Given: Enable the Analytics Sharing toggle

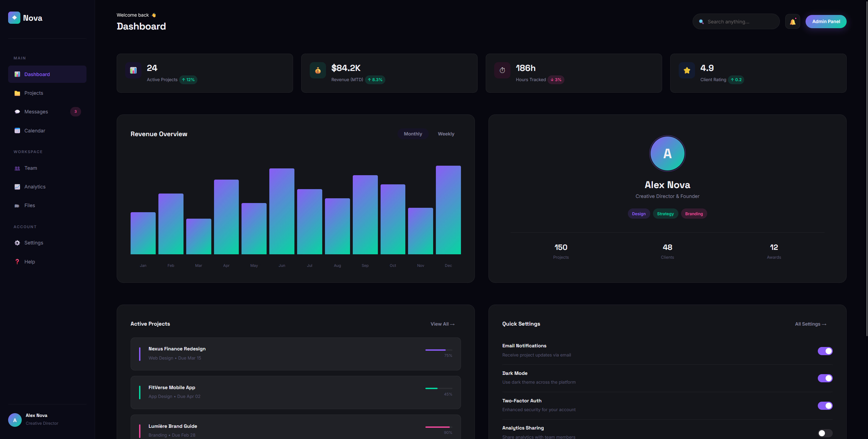Looking at the screenshot, I should 825,433.
